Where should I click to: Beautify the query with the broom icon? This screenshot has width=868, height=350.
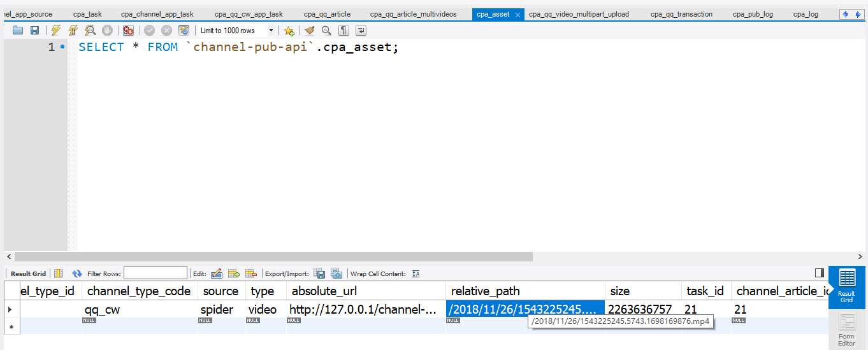310,31
